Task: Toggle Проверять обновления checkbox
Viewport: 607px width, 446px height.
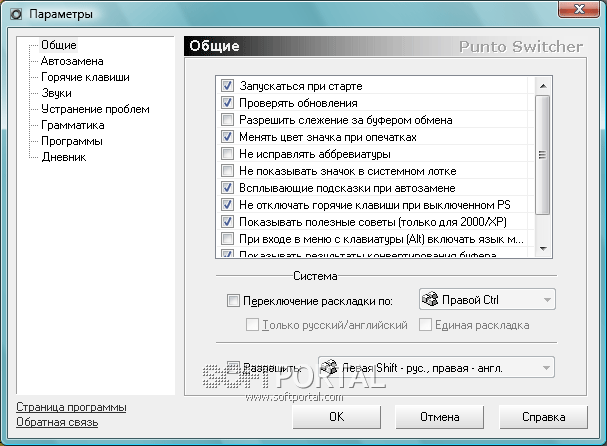Action: 227,103
